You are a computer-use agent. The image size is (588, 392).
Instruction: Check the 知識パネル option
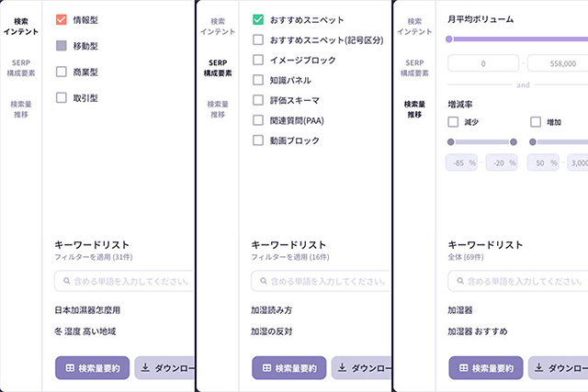coord(258,80)
